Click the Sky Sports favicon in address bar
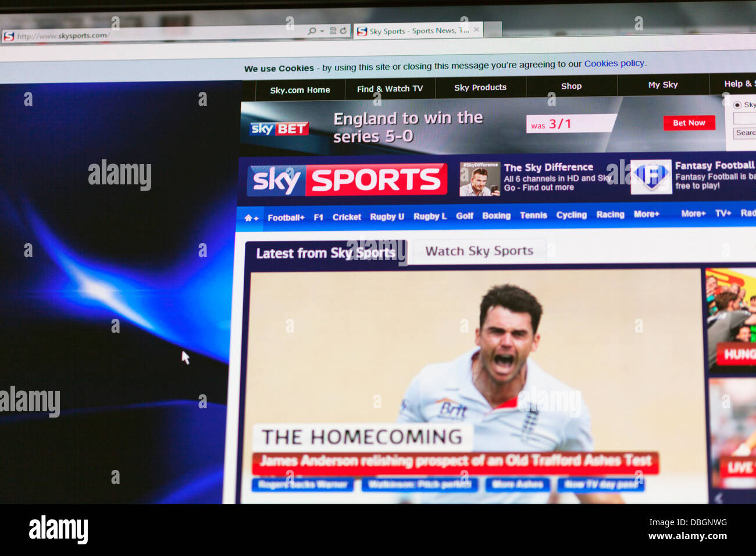The image size is (756, 556). [x=9, y=37]
